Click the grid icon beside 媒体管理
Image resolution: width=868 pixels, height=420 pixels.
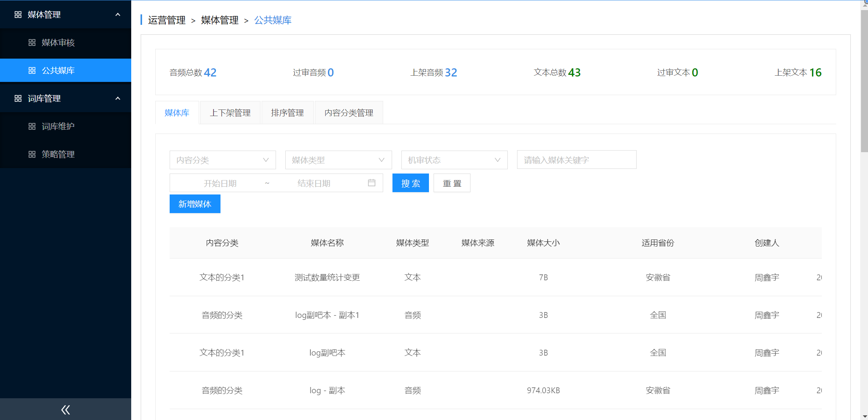tap(18, 15)
